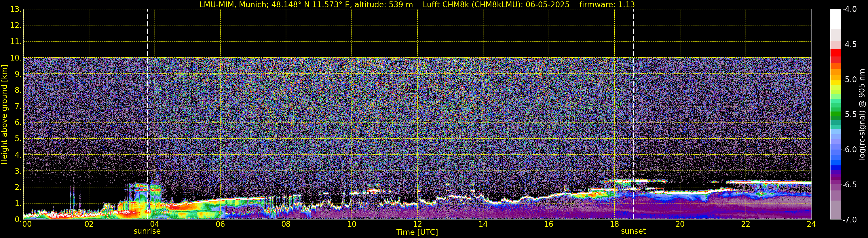Click the colorbar tick label '-7.0'
Viewport: 868px width, 238px height.
coord(850,220)
